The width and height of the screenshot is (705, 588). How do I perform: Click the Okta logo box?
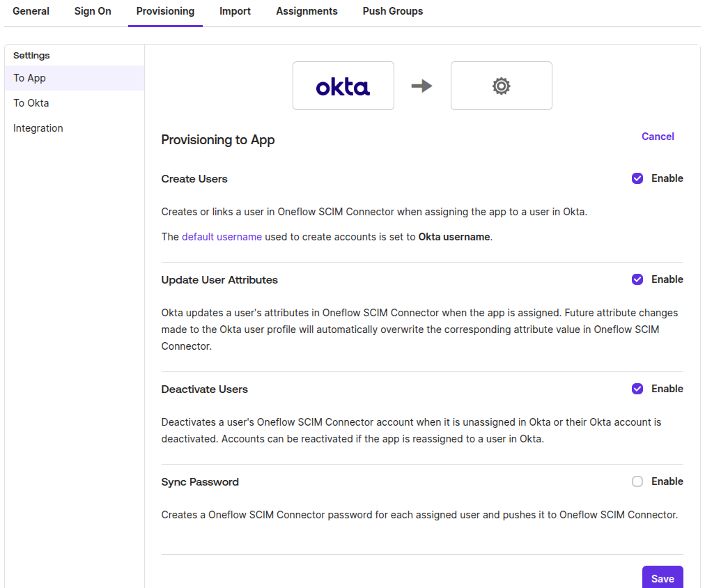(343, 86)
